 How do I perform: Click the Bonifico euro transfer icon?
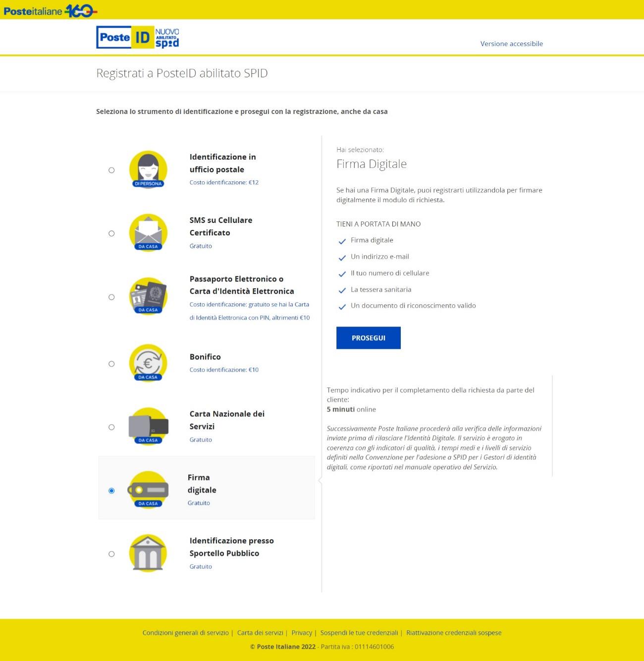point(148,363)
